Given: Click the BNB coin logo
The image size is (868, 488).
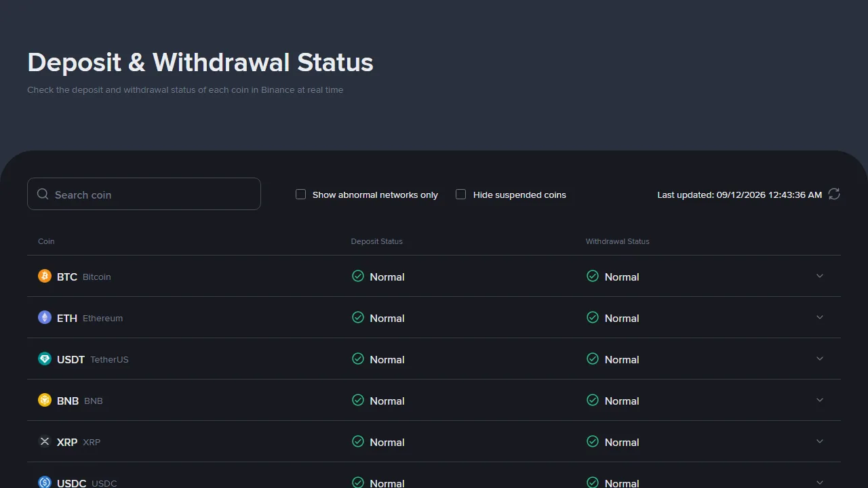Looking at the screenshot, I should click(x=45, y=400).
